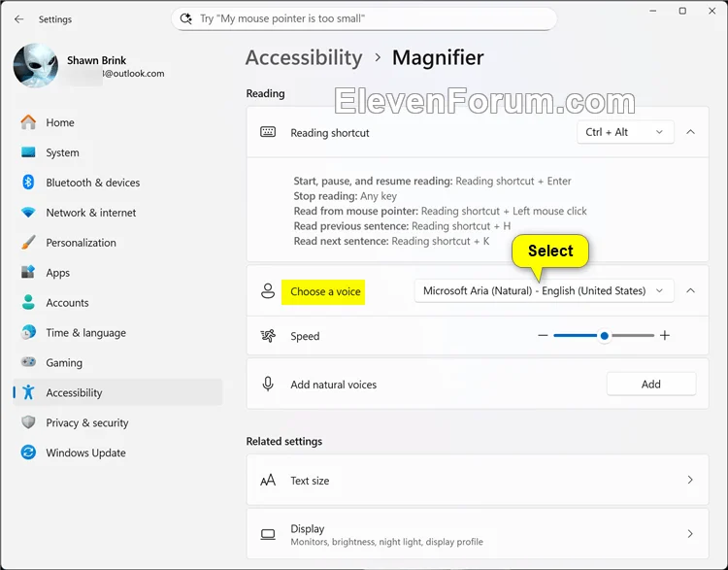Open System settings
This screenshot has width=728, height=570.
(117, 152)
